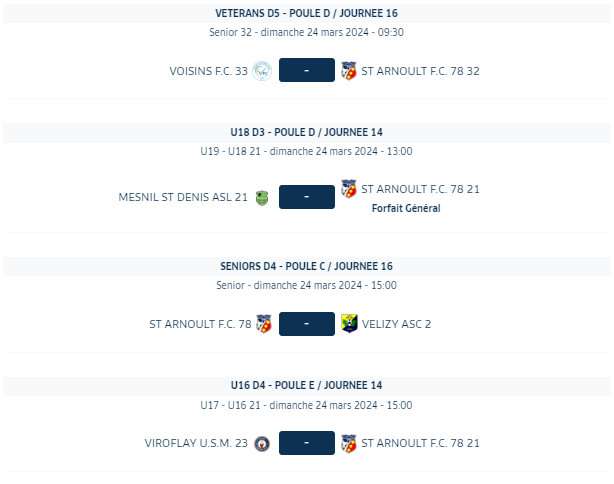Click St Arnoult logo in Veterans match
The image size is (614, 484).
pyautogui.click(x=349, y=70)
